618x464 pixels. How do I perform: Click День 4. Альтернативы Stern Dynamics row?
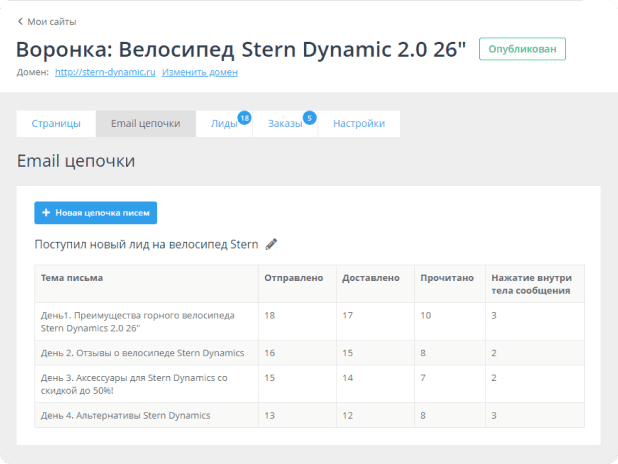[x=309, y=415]
